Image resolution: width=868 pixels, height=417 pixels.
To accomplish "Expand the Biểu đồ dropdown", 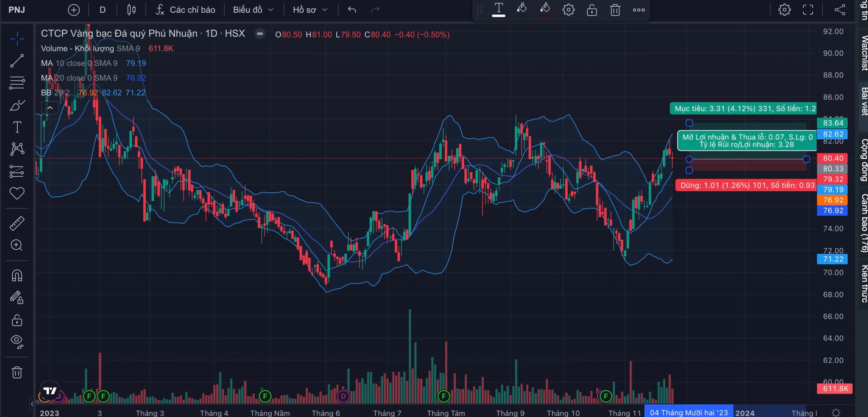I will [x=253, y=10].
